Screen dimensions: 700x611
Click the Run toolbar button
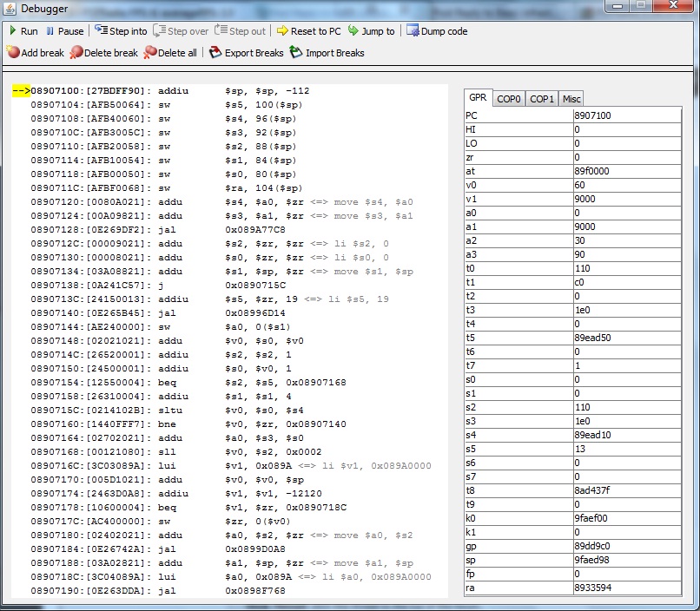23,31
